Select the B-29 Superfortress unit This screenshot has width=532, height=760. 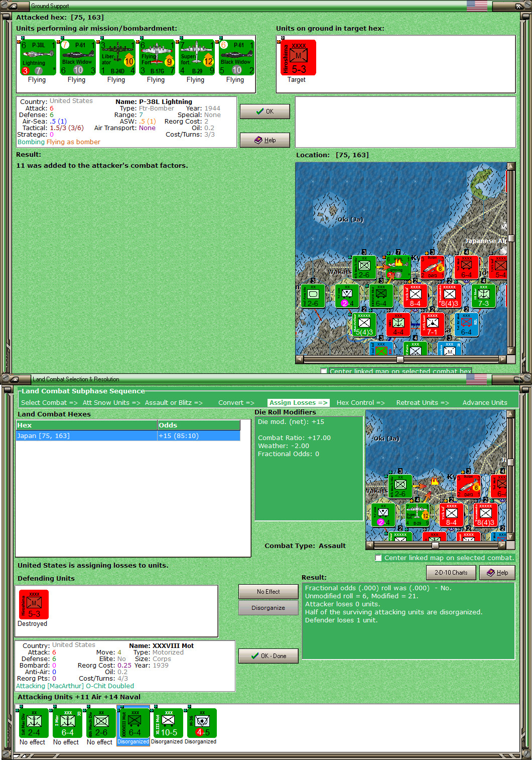point(196,57)
